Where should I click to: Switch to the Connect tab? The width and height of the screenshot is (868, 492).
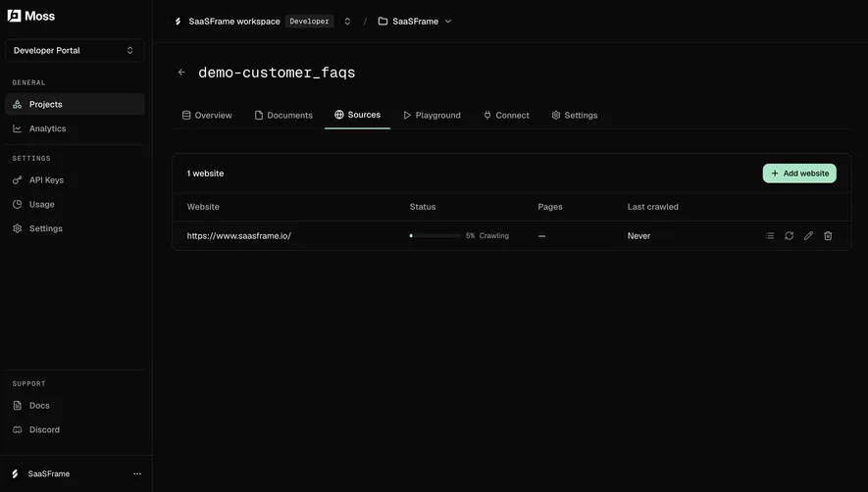point(506,115)
